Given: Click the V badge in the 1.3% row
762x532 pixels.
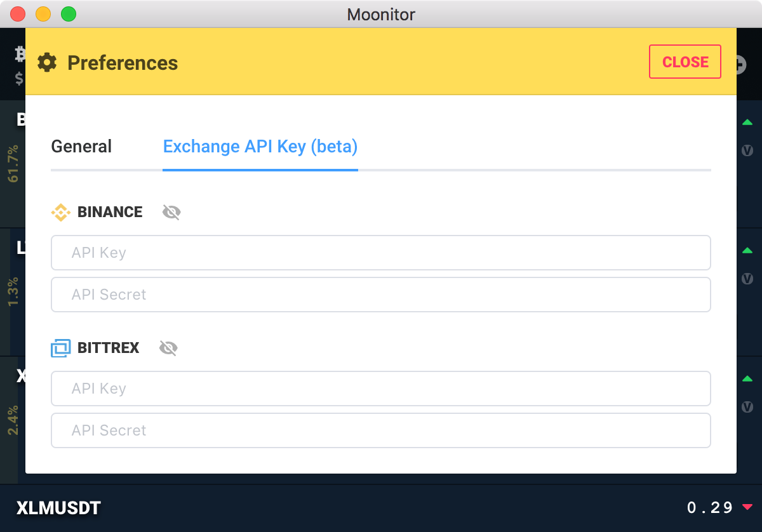Looking at the screenshot, I should (747, 279).
